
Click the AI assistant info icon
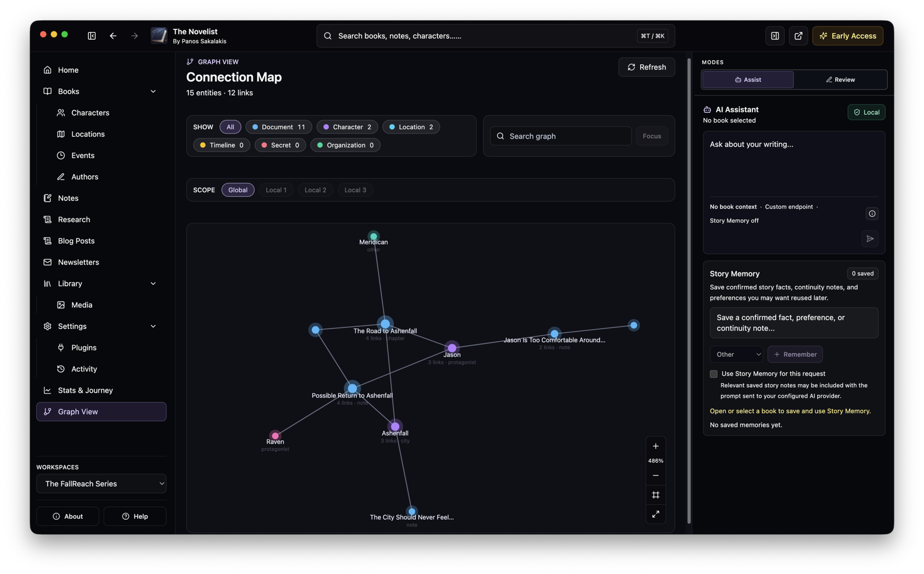tap(872, 214)
